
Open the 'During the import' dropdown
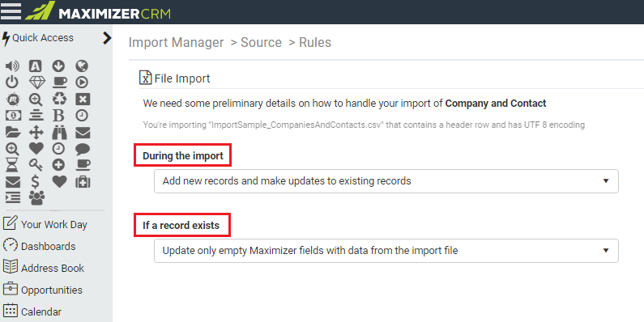(386, 181)
